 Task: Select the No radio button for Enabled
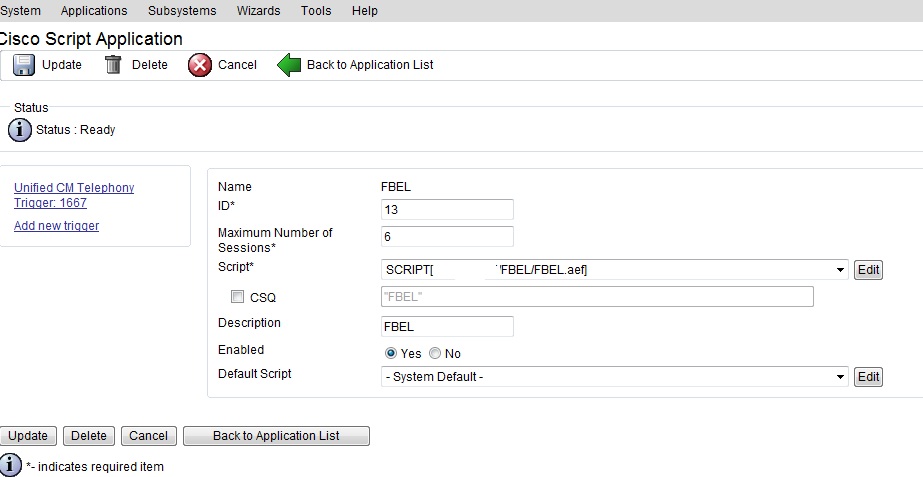click(x=435, y=353)
